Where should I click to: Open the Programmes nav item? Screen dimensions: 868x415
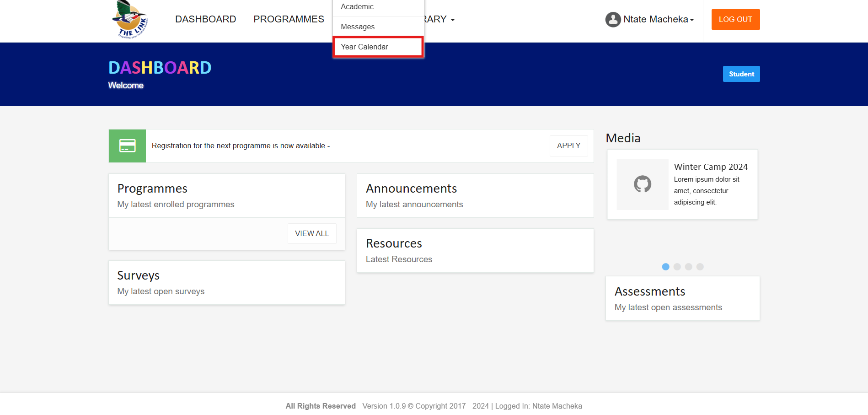[x=289, y=19]
